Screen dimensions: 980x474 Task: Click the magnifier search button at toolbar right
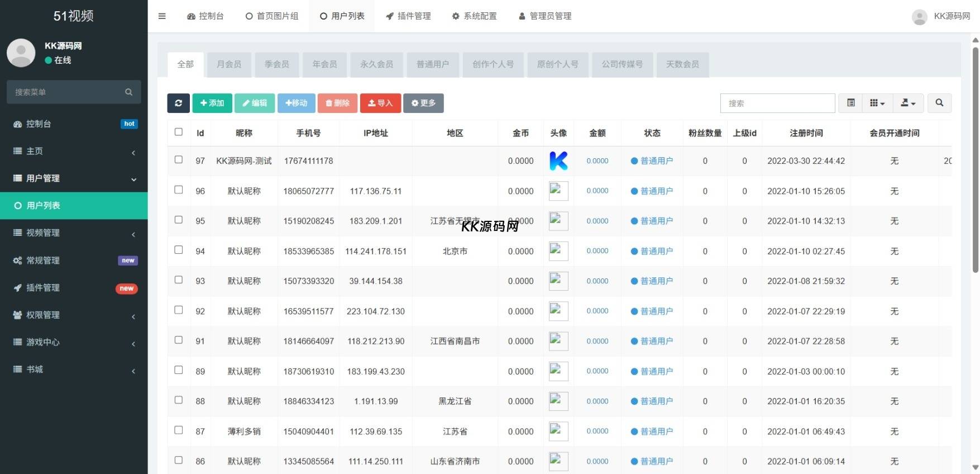[939, 103]
